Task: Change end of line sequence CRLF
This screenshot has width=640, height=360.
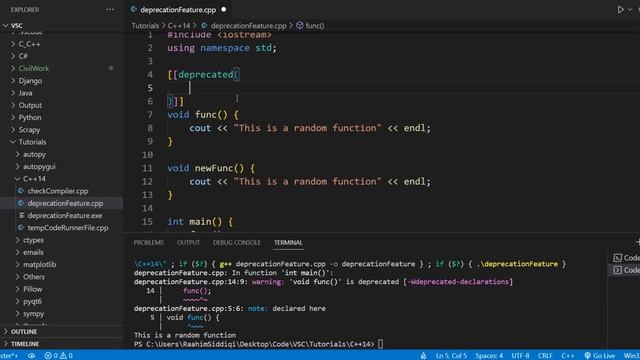Action: (x=545, y=356)
